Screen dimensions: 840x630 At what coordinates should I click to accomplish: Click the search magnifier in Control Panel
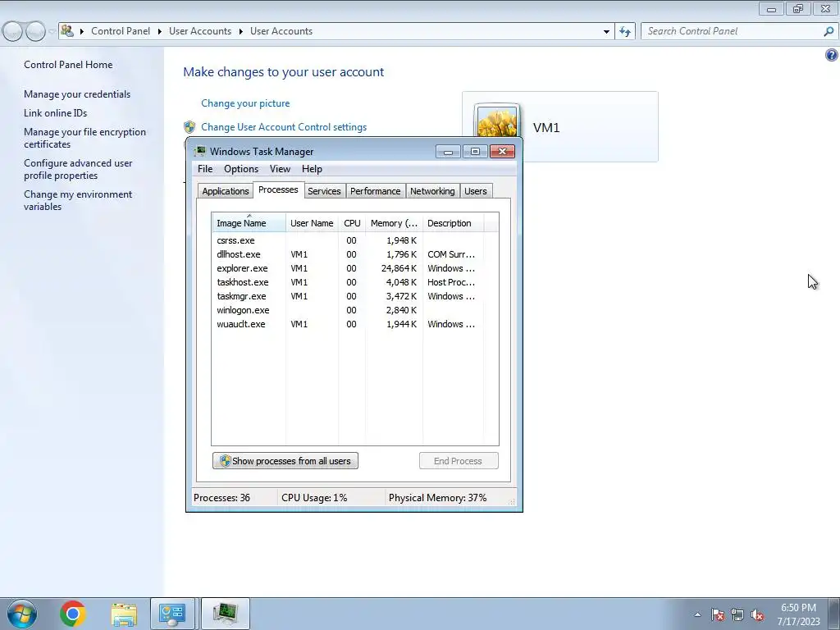pyautogui.click(x=829, y=31)
